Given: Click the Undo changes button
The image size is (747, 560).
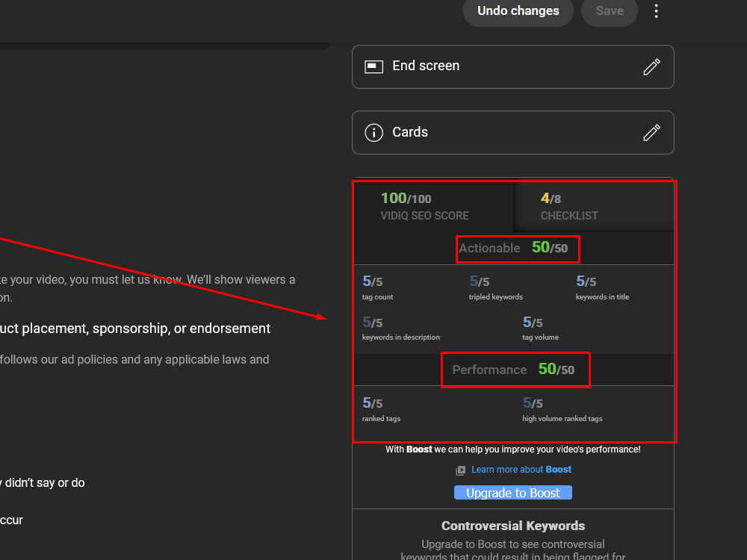Looking at the screenshot, I should 518,11.
